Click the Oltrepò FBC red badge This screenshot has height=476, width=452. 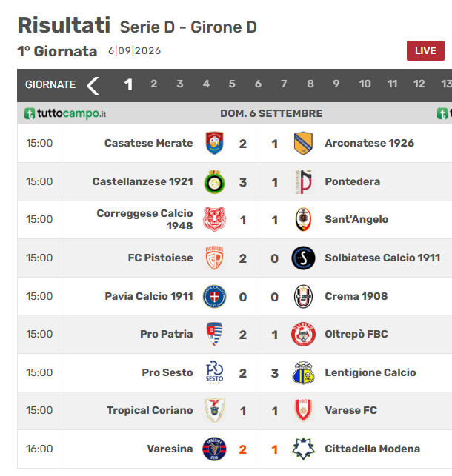pos(303,334)
